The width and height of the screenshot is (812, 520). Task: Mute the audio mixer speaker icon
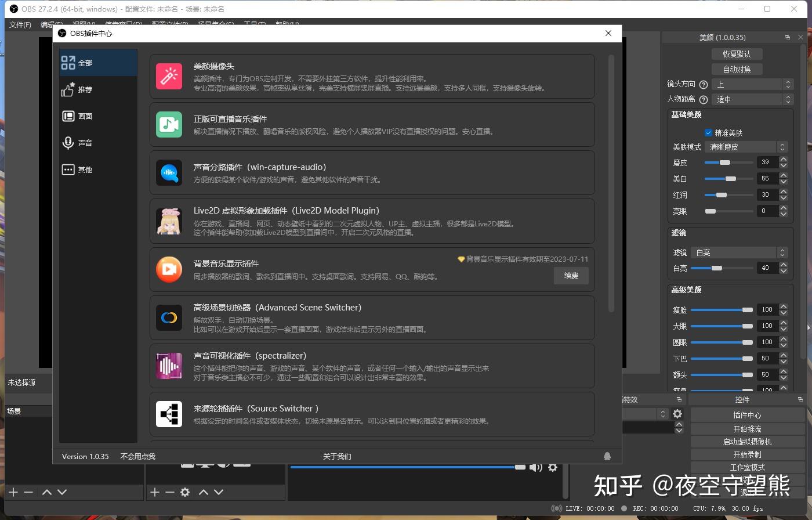click(x=536, y=467)
